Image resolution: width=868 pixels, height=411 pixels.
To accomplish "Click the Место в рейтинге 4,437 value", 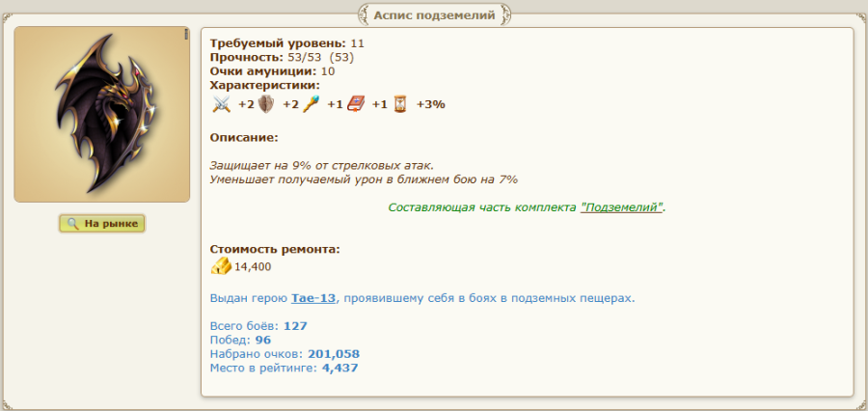I will coord(339,368).
